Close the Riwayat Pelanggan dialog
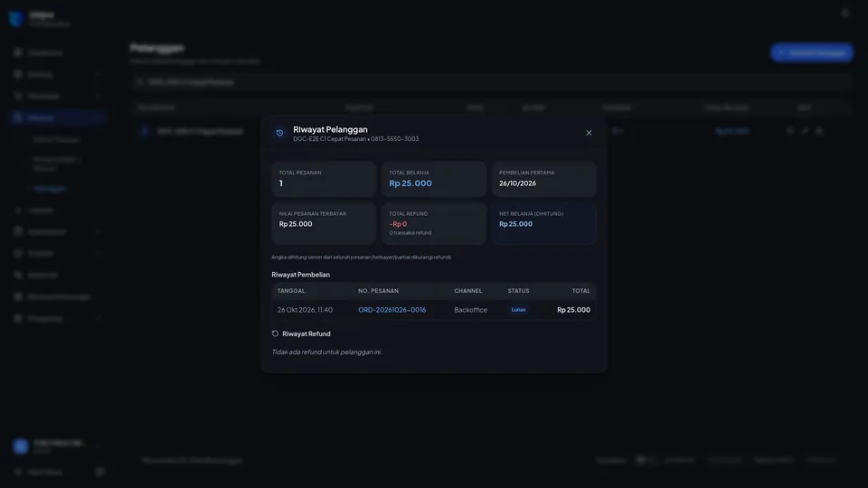Viewport: 868px width, 488px height. coord(589,133)
